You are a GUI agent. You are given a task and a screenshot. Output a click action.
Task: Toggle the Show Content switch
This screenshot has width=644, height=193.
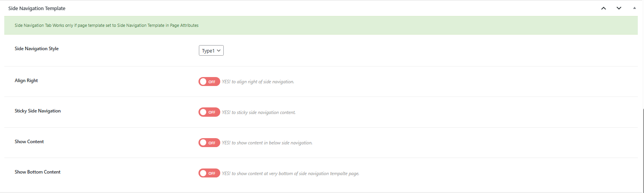(x=209, y=143)
